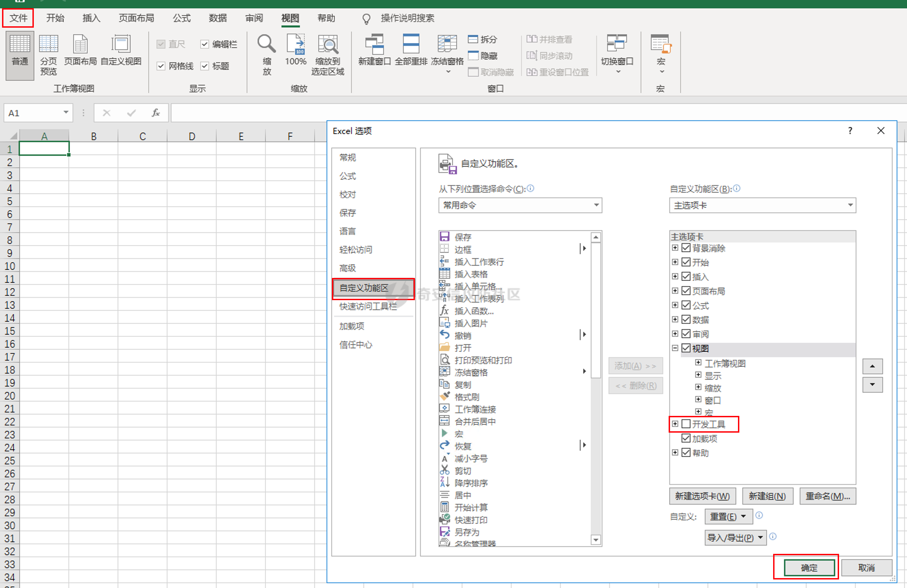This screenshot has width=907, height=588.
Task: Click Arrange All (全部重排) icon
Action: [411, 50]
